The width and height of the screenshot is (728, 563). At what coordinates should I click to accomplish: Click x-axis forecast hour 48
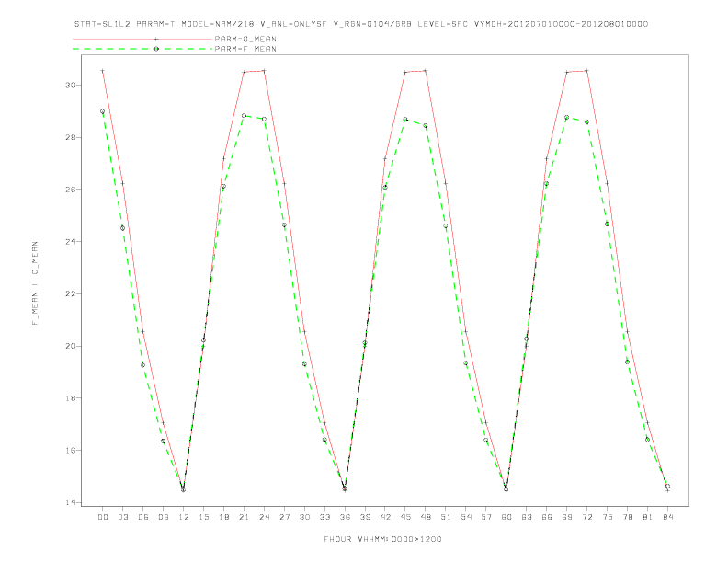pyautogui.click(x=426, y=517)
